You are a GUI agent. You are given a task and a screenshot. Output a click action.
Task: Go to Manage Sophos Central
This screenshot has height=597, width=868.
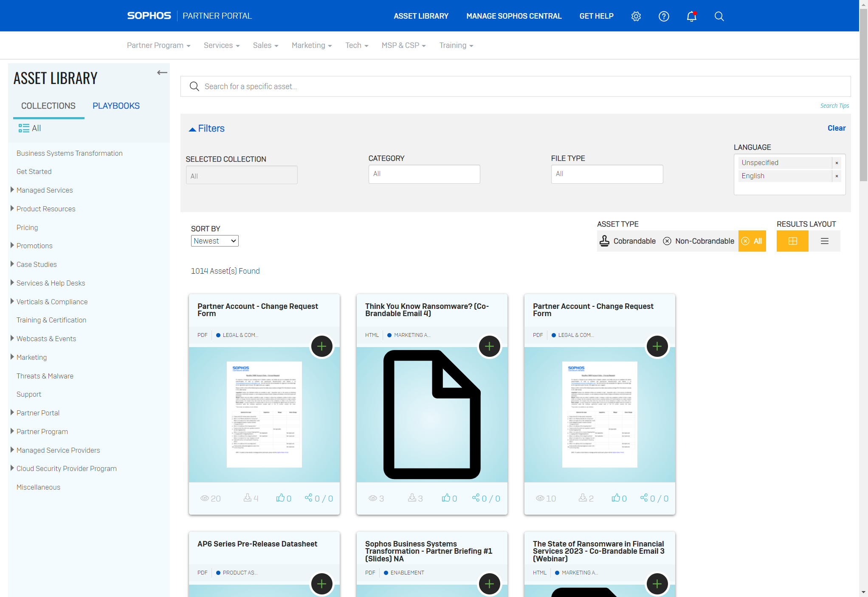514,16
